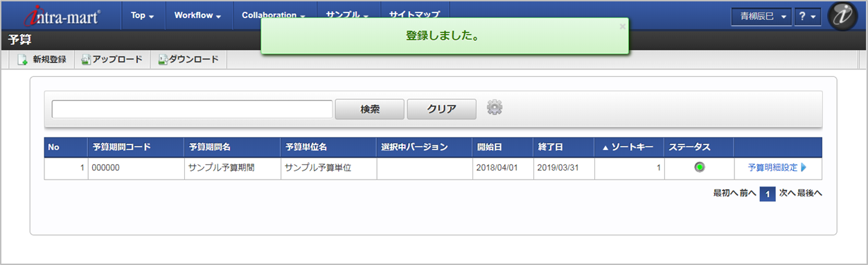Click the search text field
This screenshot has height=265, width=868.
[192, 110]
